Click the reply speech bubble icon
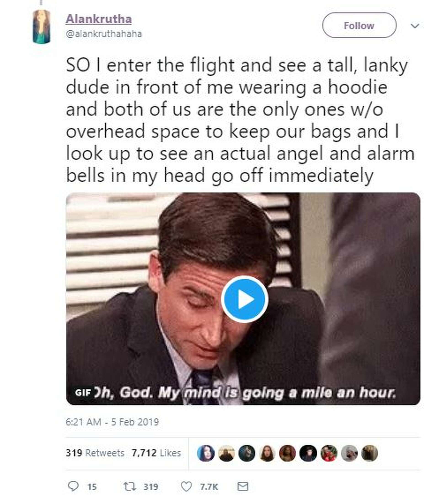439x504 pixels. pos(73,486)
